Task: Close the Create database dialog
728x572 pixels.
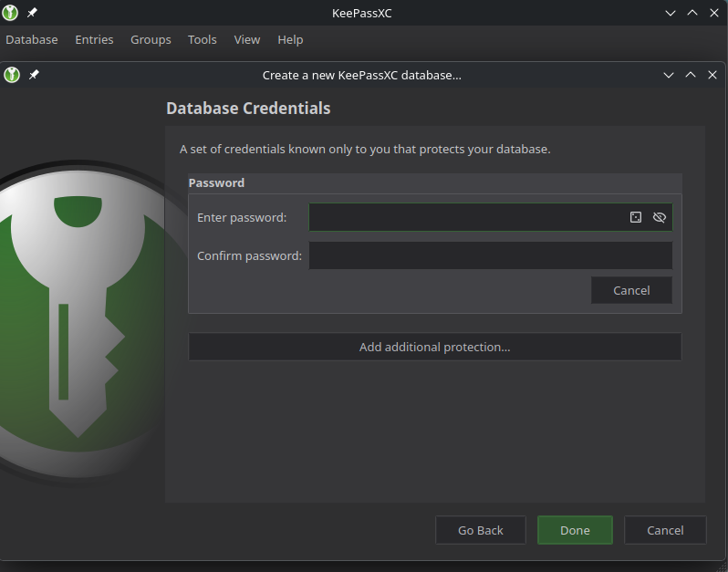Action: (712, 75)
